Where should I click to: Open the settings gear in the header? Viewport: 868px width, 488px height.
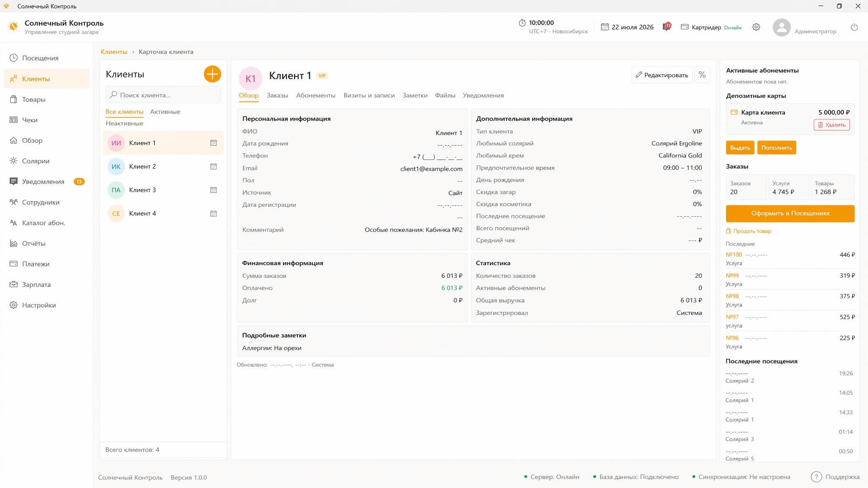pos(756,27)
